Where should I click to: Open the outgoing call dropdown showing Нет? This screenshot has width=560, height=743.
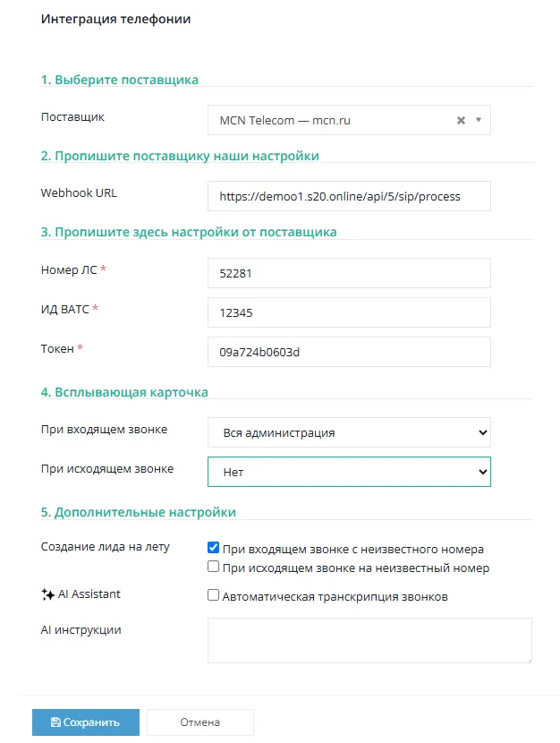(x=349, y=472)
